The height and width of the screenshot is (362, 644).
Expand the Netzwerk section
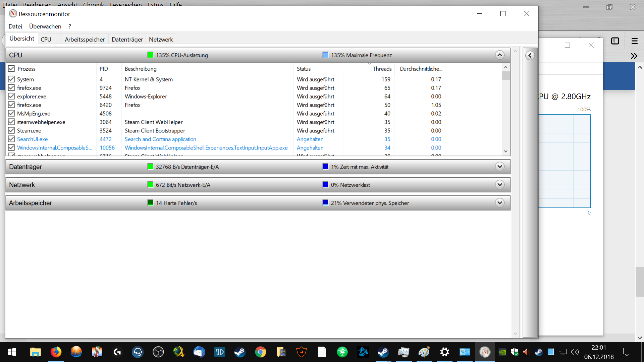click(x=499, y=185)
